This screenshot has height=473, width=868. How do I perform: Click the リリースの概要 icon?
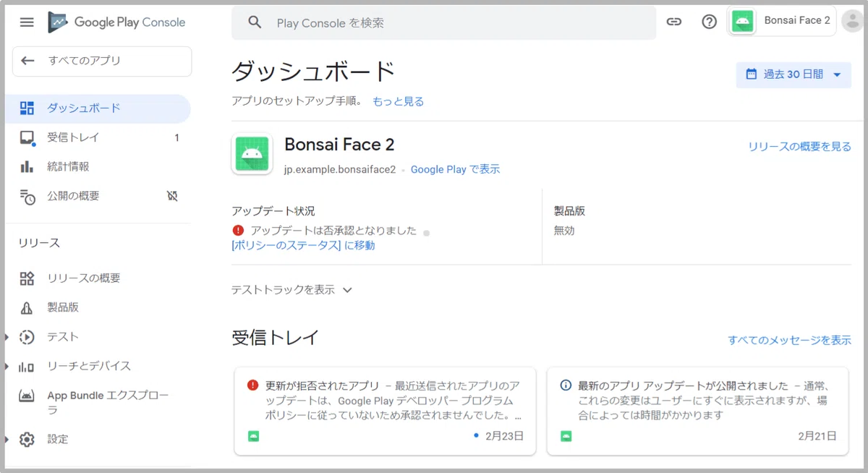tap(27, 278)
